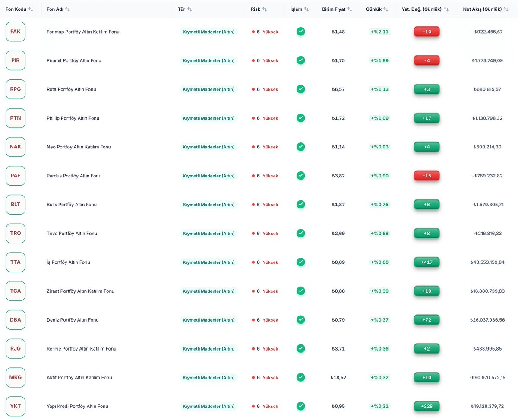Open the BLT fund code badge
The image size is (518, 420).
[16, 205]
